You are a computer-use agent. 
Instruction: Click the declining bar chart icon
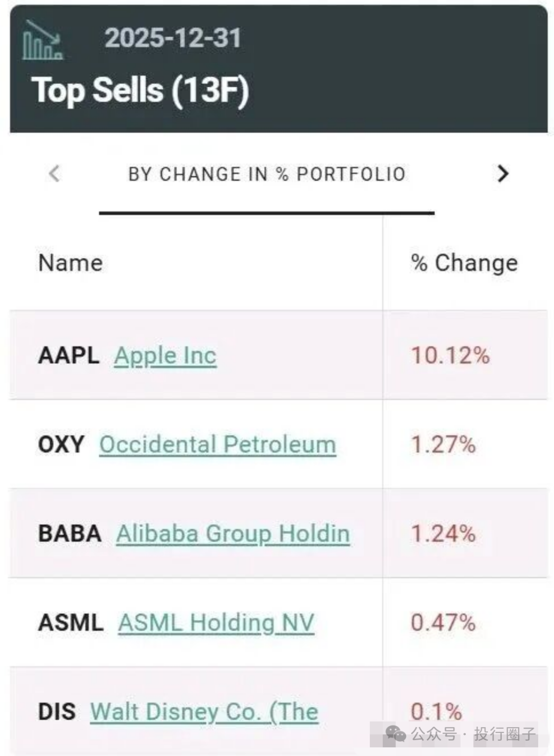click(x=43, y=41)
